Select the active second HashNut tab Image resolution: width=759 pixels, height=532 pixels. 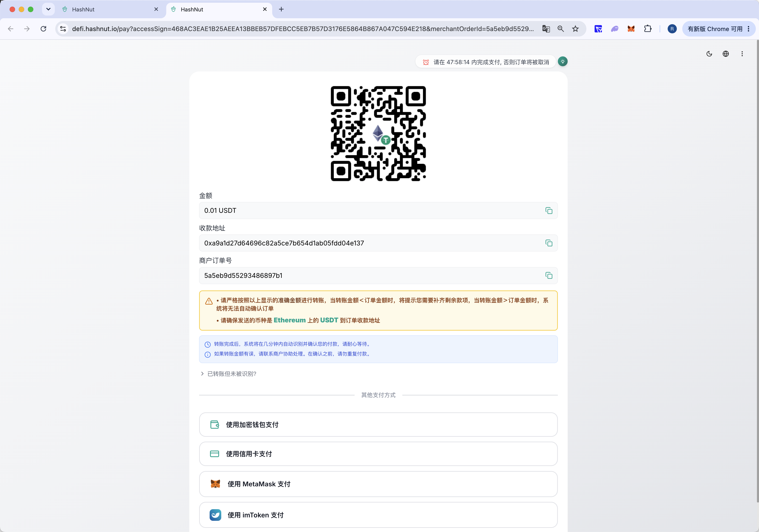(219, 10)
